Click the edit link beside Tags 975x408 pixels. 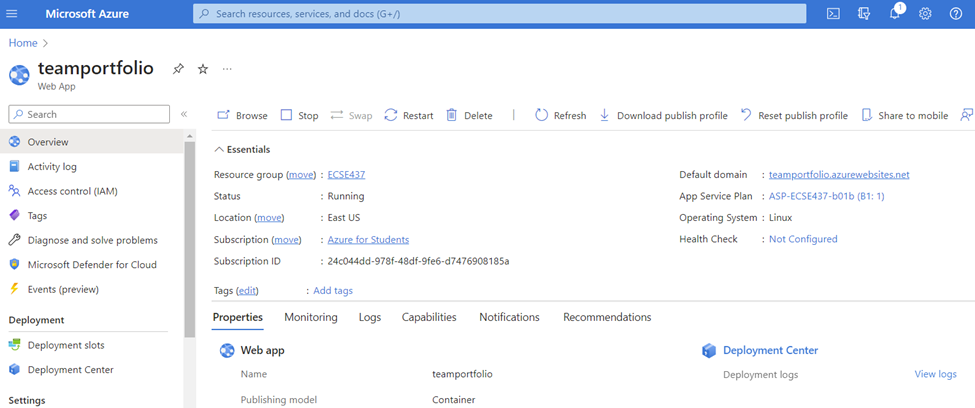point(248,290)
